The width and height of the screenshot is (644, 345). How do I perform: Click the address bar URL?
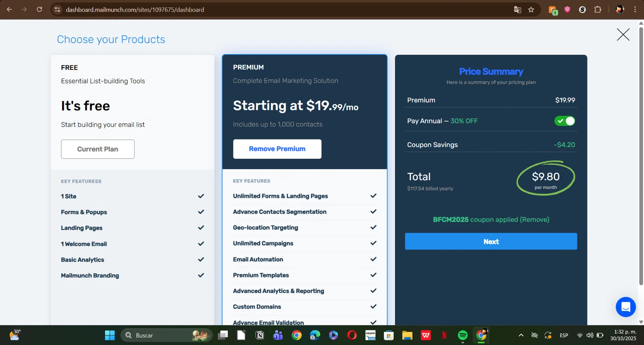pos(135,9)
